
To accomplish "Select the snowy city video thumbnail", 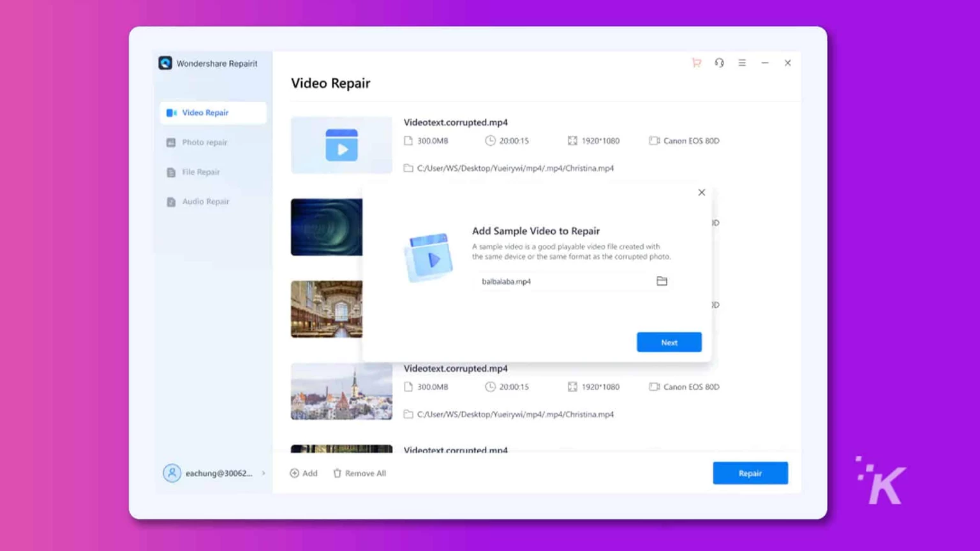I will coord(341,391).
